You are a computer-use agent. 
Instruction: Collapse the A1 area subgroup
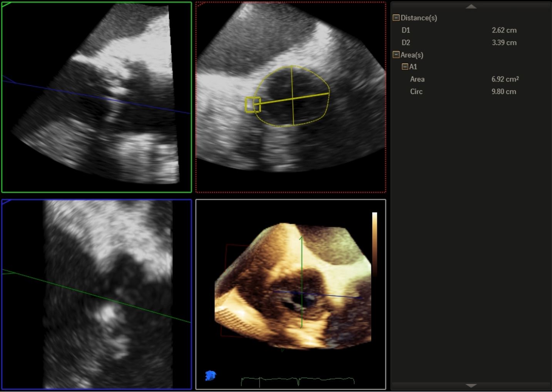(x=405, y=67)
